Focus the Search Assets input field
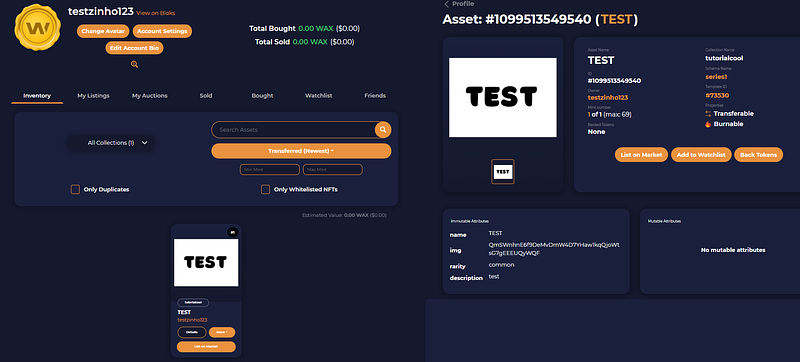This screenshot has width=800, height=362. tap(293, 130)
